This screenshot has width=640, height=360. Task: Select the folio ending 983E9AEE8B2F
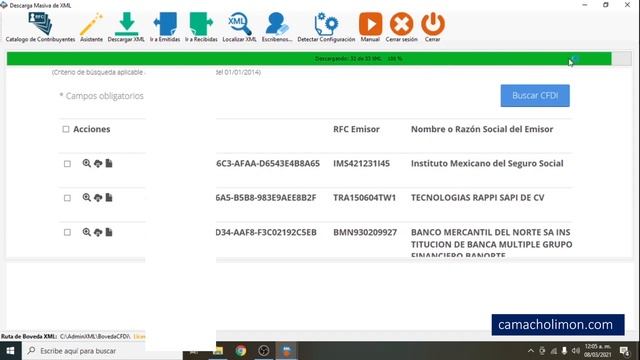[266, 198]
